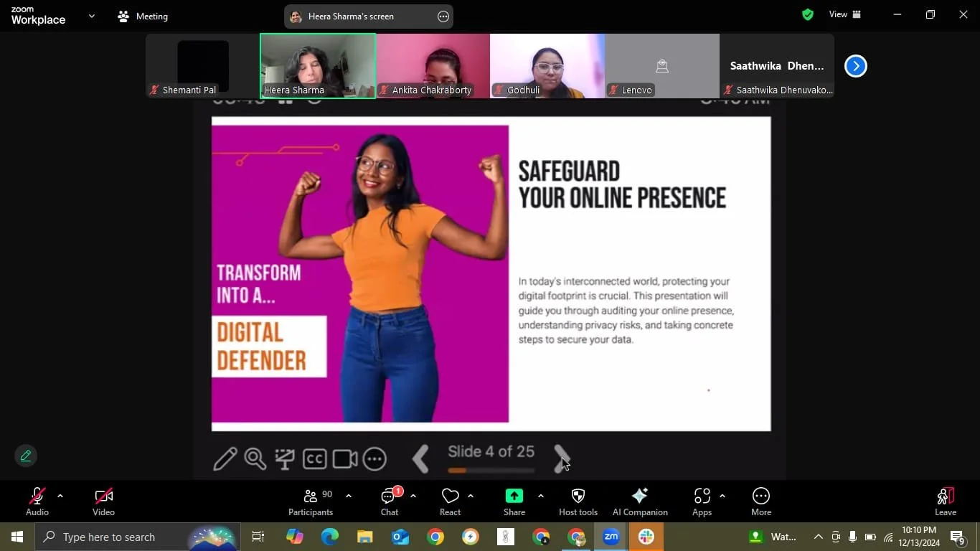Start camera with the Video button

[x=103, y=501]
